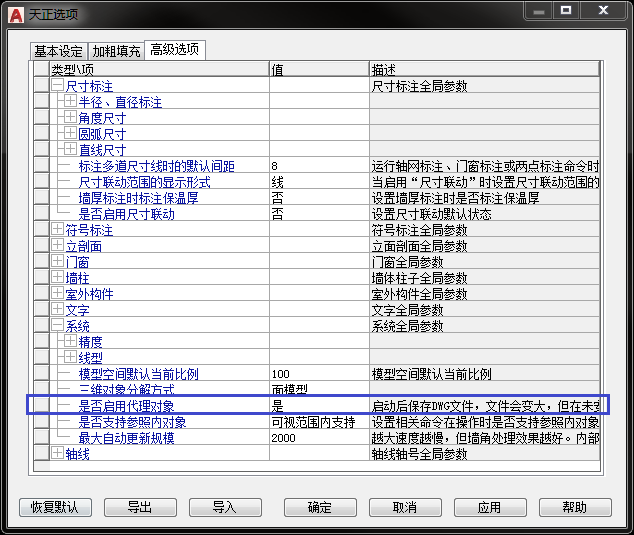Change the 是否启用代理对象 value cell
The width and height of the screenshot is (634, 535).
click(318, 406)
